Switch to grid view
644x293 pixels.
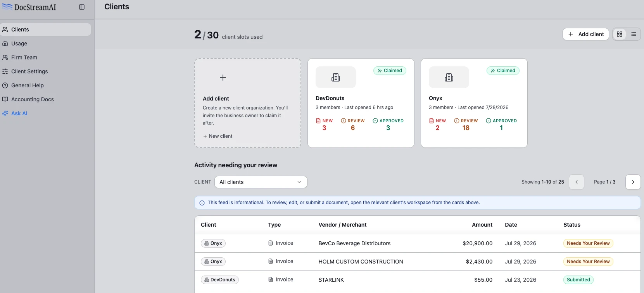coord(620,34)
